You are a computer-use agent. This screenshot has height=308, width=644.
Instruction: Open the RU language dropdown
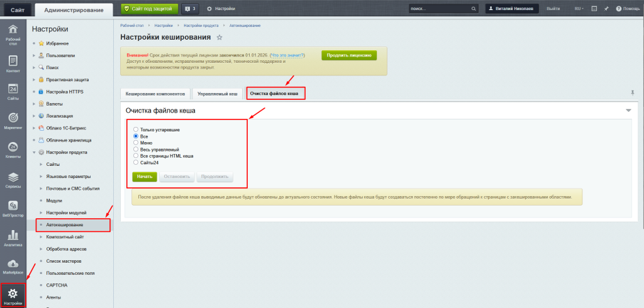point(579,9)
